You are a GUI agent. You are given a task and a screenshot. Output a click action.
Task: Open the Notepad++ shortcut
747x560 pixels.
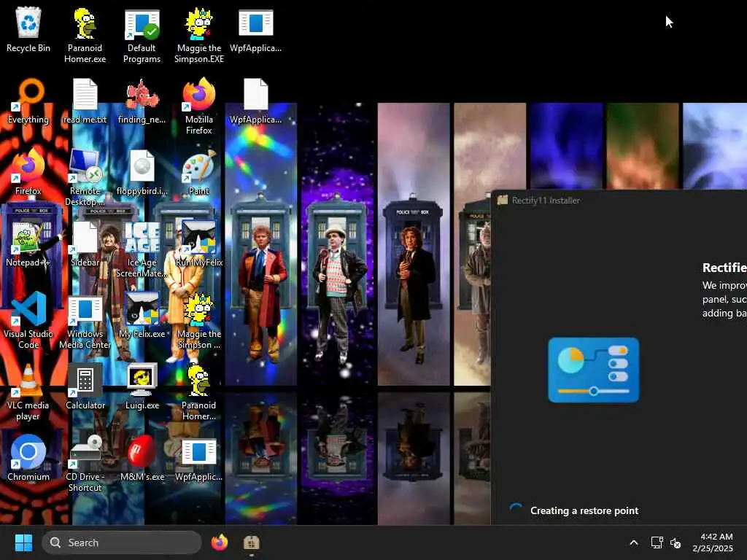pos(28,244)
